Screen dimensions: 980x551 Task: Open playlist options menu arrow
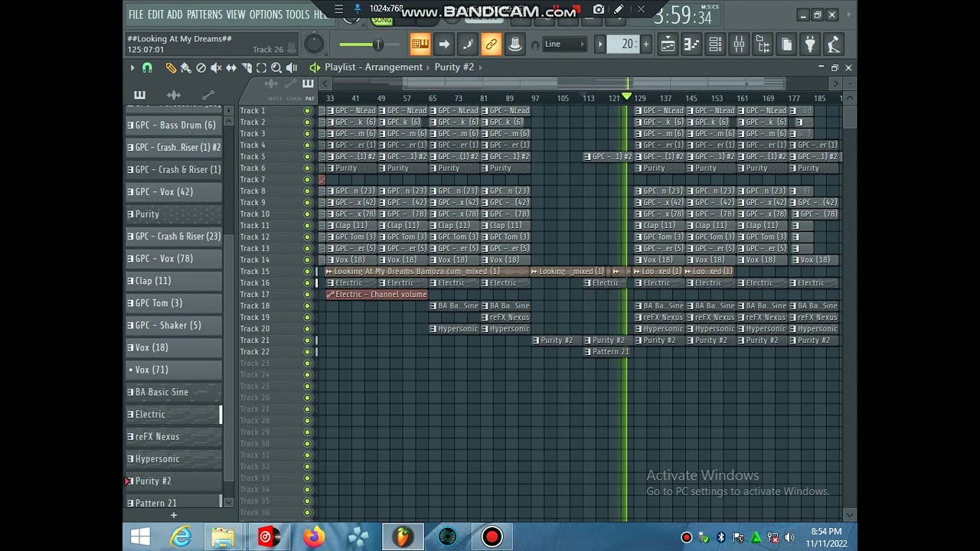point(132,67)
